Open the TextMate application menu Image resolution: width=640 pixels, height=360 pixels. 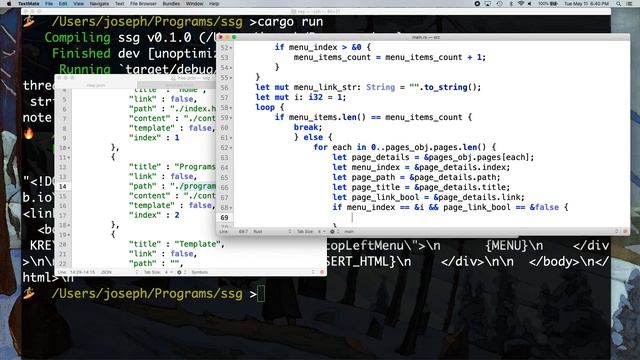(x=28, y=4)
